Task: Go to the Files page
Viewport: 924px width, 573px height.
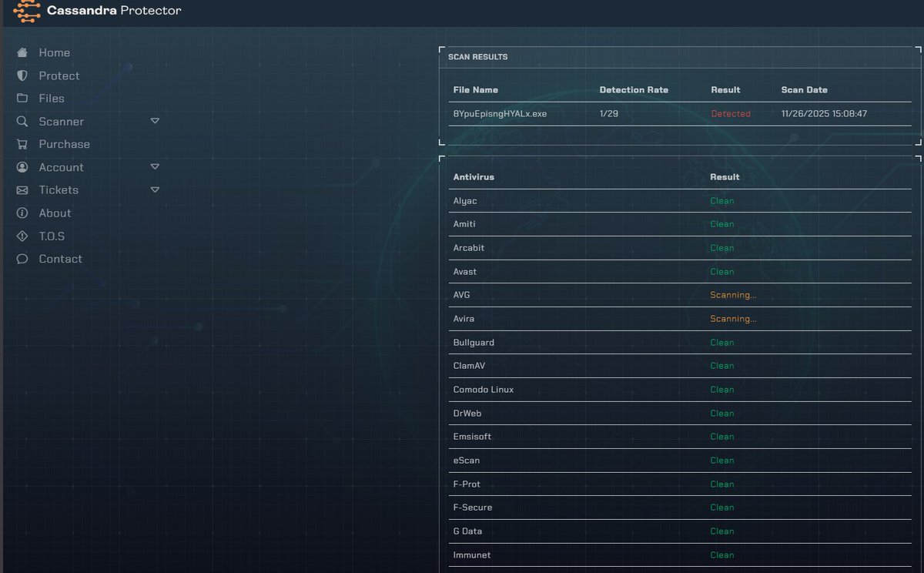Action: point(52,99)
